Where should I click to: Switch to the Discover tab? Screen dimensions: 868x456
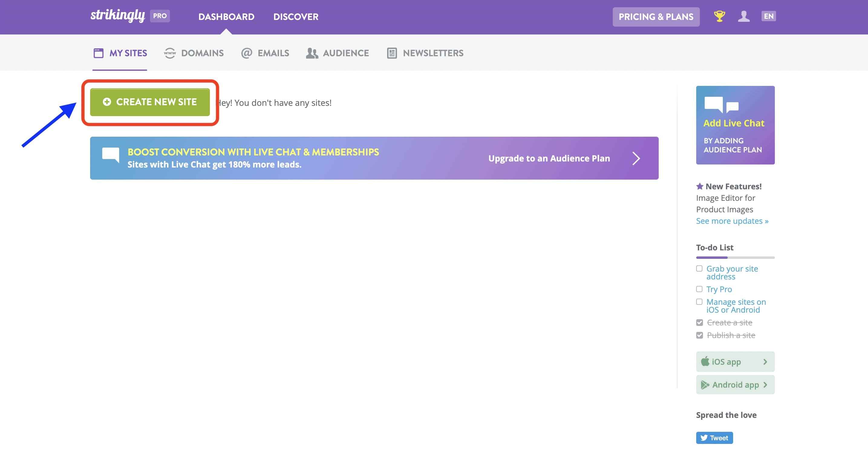coord(295,17)
